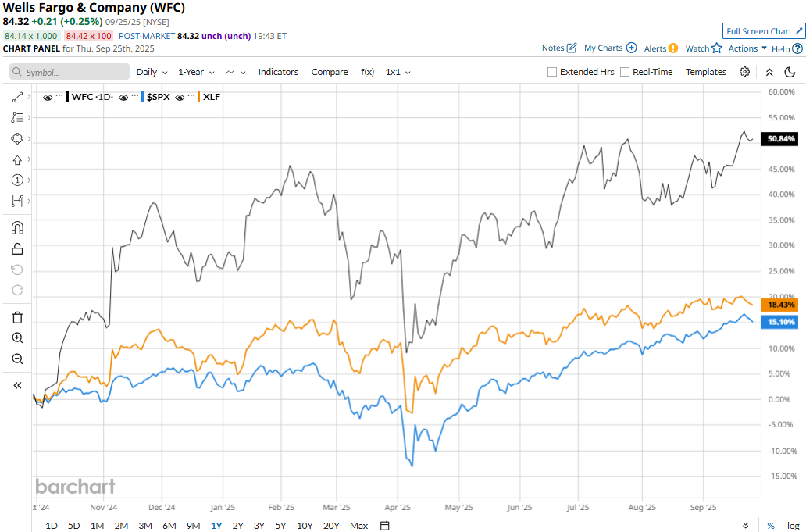
Task: Zoom in with magnifier plus
Action: click(x=17, y=338)
